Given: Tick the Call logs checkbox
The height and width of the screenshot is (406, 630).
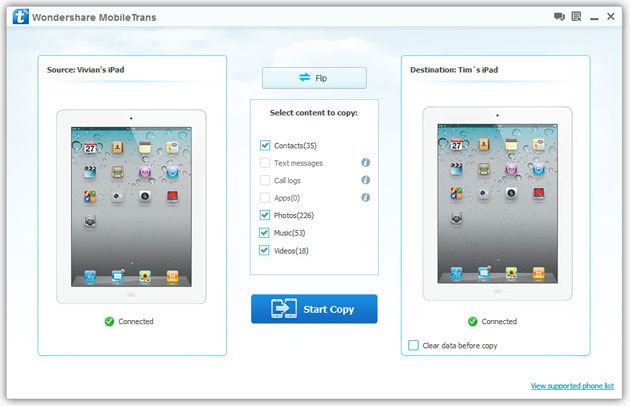Looking at the screenshot, I should 265,180.
